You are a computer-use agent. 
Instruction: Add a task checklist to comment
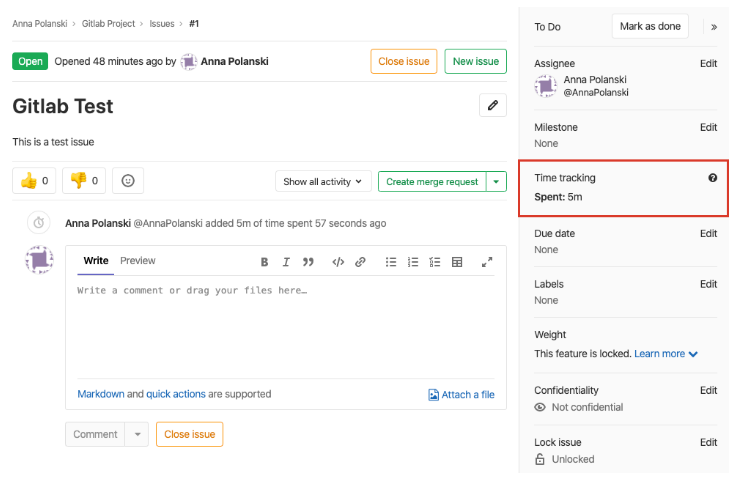[434, 262]
